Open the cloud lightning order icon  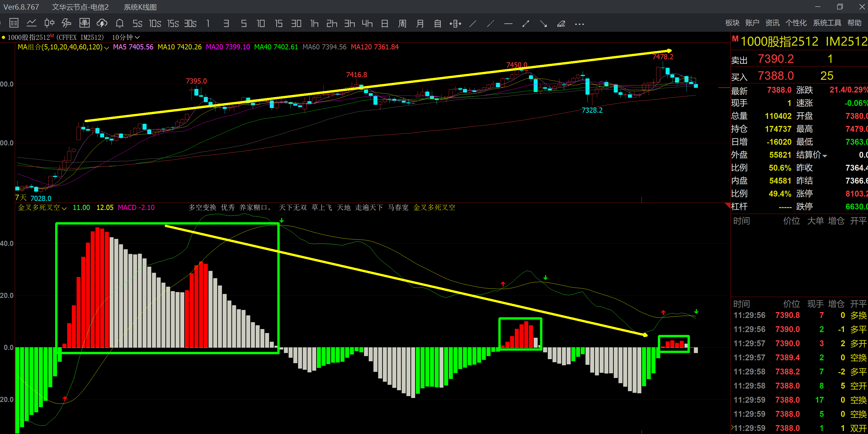[x=102, y=23]
